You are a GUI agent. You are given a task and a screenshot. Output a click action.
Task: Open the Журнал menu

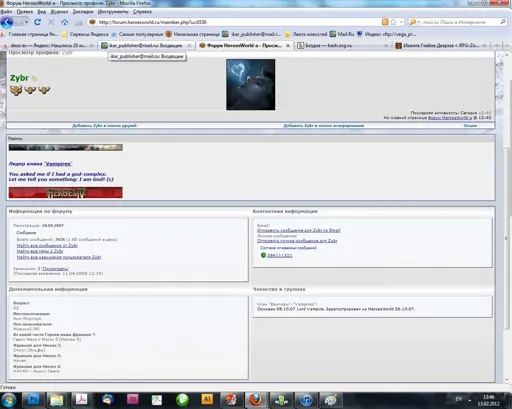pyautogui.click(x=59, y=12)
